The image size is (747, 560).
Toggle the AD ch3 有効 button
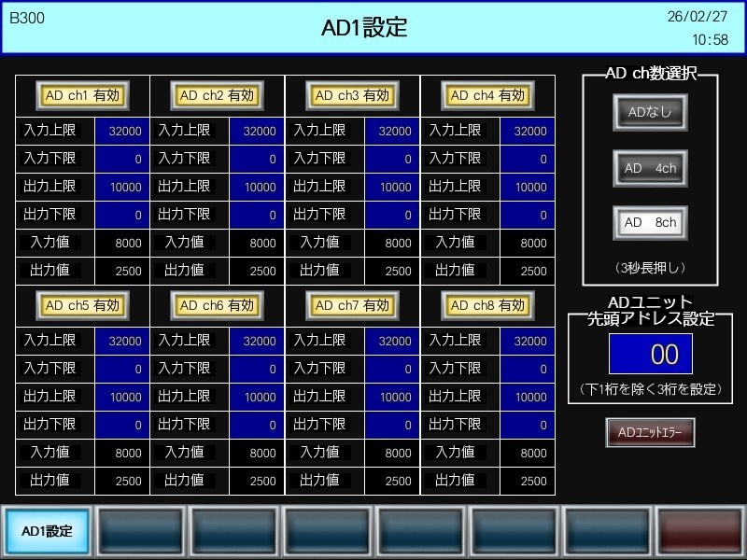353,96
